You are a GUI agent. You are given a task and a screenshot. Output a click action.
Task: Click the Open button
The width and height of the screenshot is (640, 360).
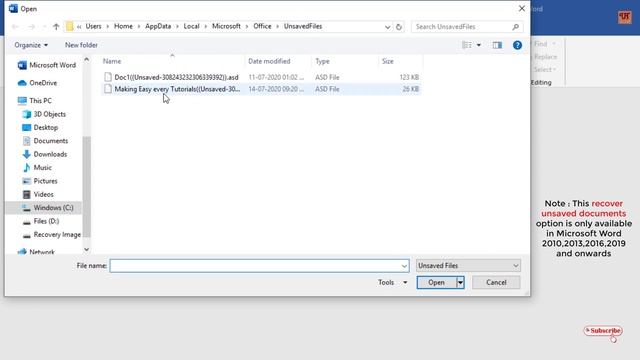click(x=436, y=282)
